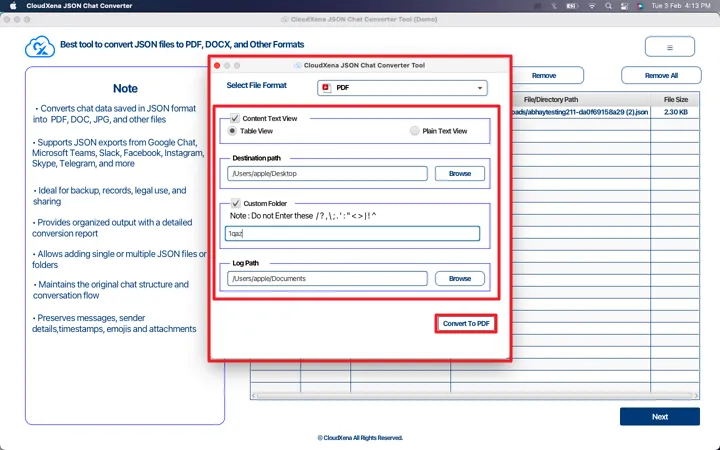
Task: Click the PDF file format icon
Action: 326,88
